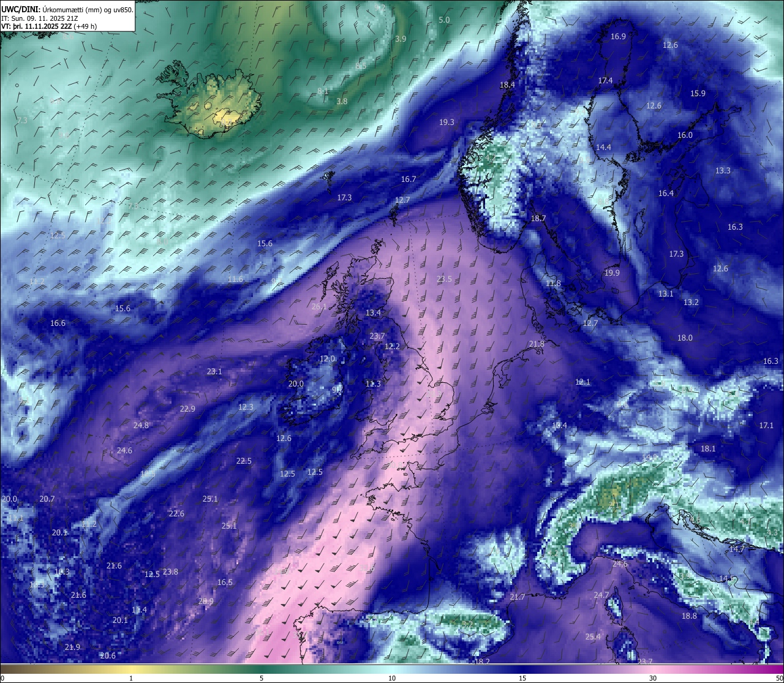Click the 12.3 value label
Image resolution: width=784 pixels, height=683 pixels.
click(246, 407)
